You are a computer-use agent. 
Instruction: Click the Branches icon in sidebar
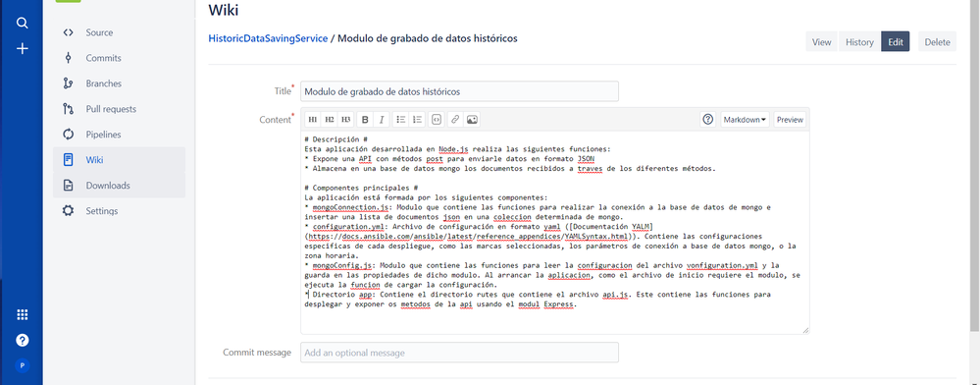68,83
